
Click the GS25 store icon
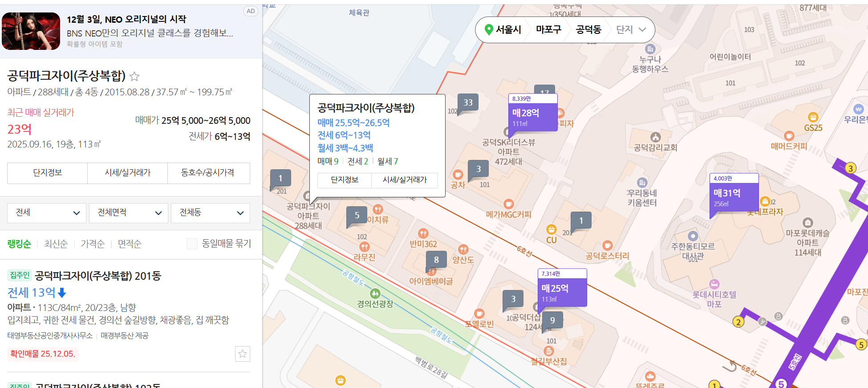813,117
